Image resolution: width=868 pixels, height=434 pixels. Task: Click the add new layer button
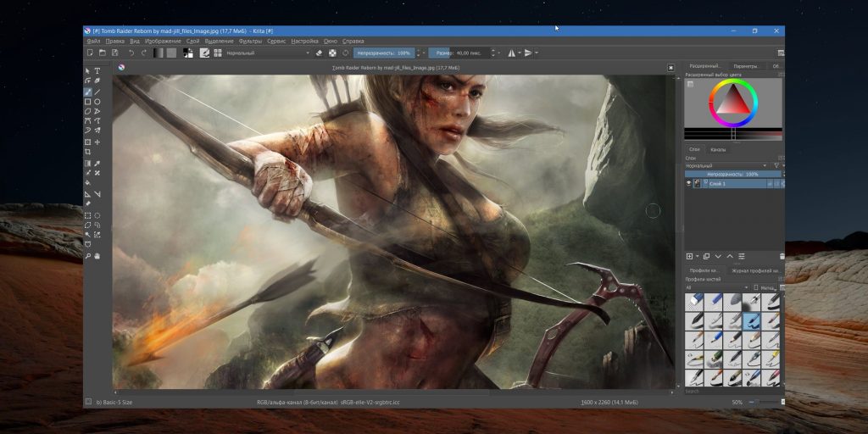[x=690, y=256]
